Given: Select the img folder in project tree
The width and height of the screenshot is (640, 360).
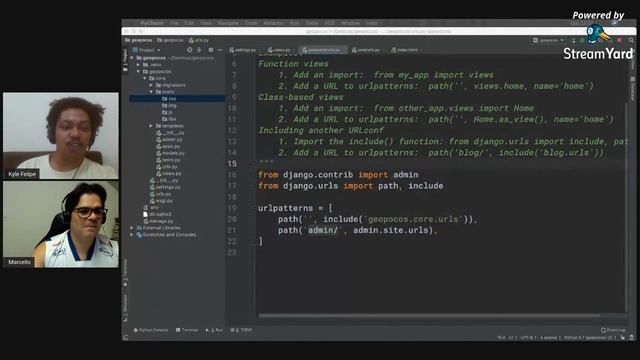Looking at the screenshot, I should coord(169,105).
